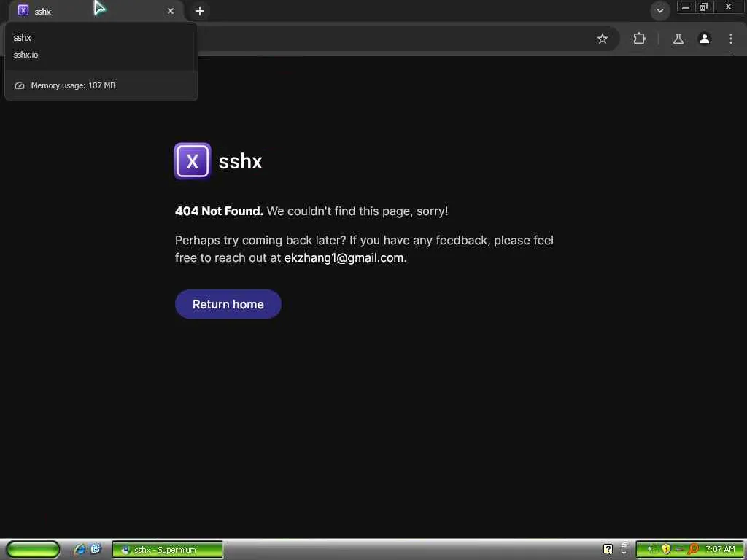This screenshot has height=560, width=747.
Task: Open the three-dot browser menu
Action: pyautogui.click(x=731, y=39)
